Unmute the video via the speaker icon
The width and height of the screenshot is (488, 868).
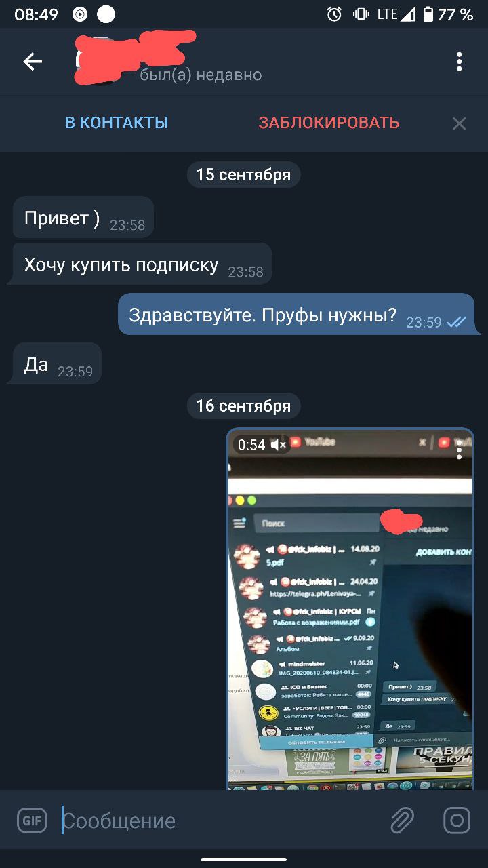[278, 445]
